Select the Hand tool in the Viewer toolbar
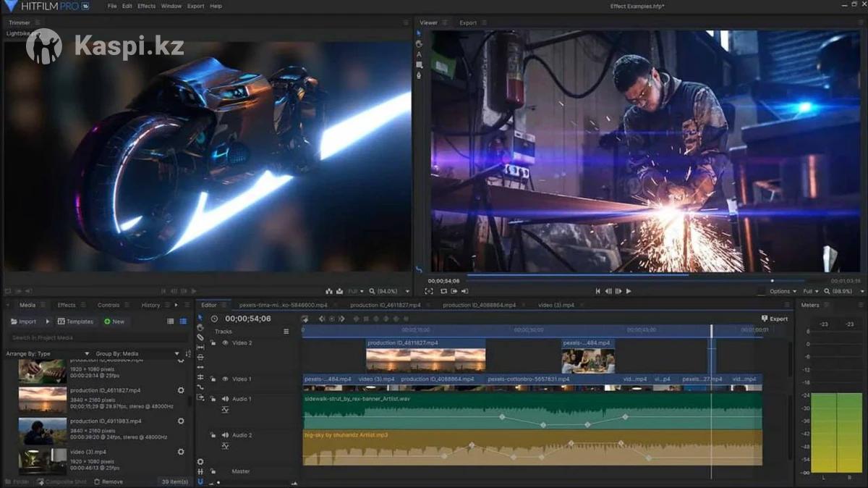868x488 pixels. click(419, 43)
